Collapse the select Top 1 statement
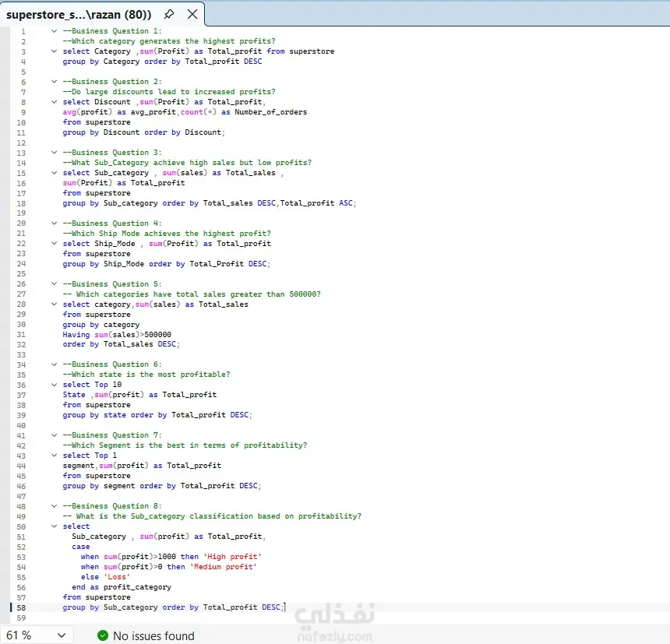This screenshot has height=644, width=670. coord(55,456)
